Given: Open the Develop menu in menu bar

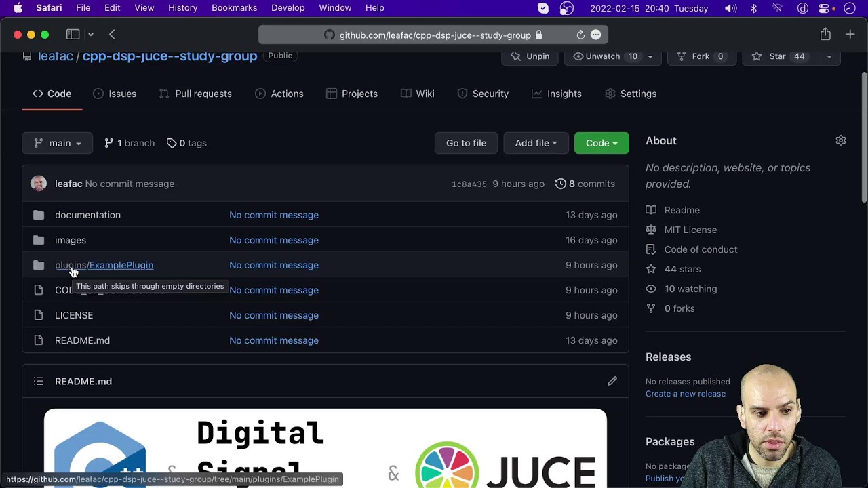Looking at the screenshot, I should point(288,8).
